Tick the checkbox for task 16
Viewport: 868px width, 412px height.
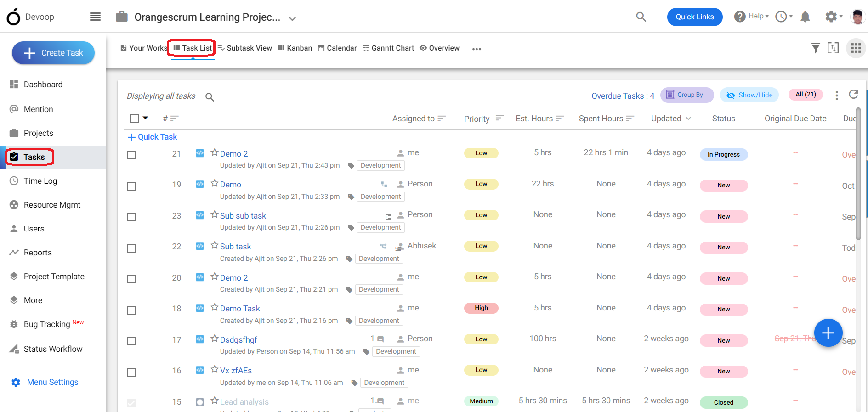coord(131,372)
